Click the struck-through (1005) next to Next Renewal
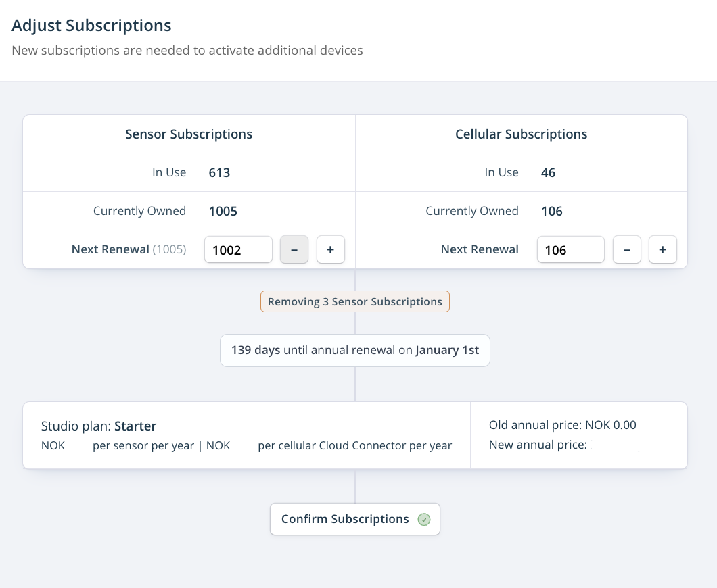The width and height of the screenshot is (717, 588). 169,249
